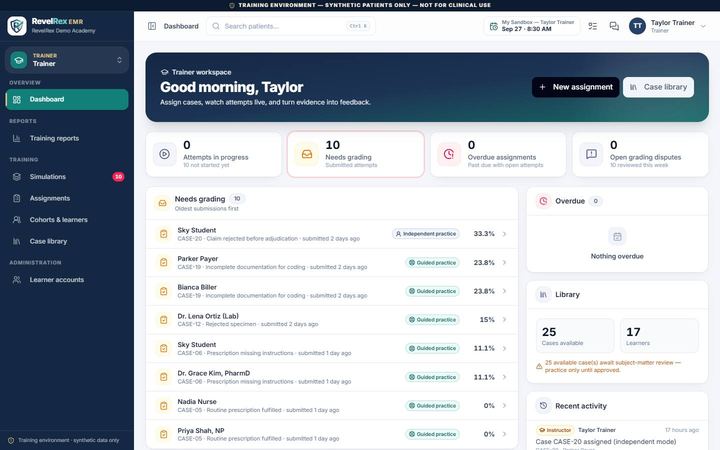The height and width of the screenshot is (450, 720).
Task: Open Sky Student CASE-20 row chevron
Action: (504, 234)
